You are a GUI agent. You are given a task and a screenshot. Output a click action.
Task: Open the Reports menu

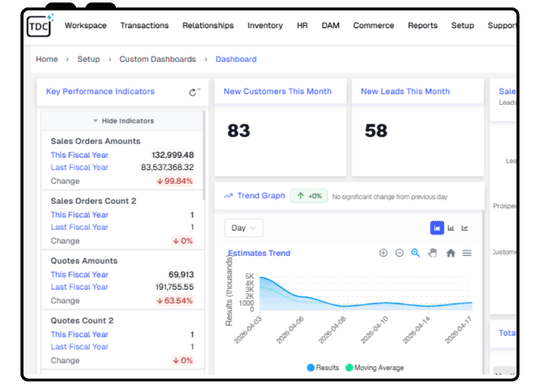coord(423,25)
